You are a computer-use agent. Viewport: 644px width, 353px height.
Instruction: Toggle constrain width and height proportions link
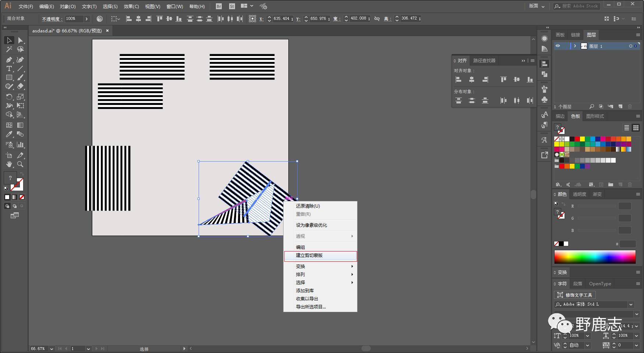tap(377, 18)
